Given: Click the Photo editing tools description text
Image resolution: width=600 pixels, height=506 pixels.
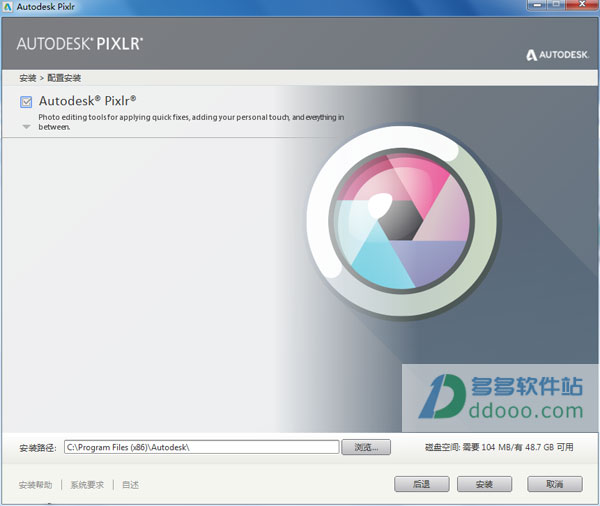Looking at the screenshot, I should click(x=191, y=122).
